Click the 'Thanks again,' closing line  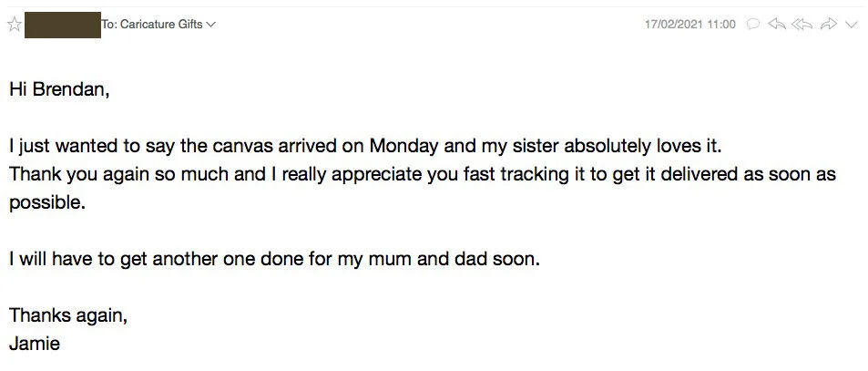[68, 315]
